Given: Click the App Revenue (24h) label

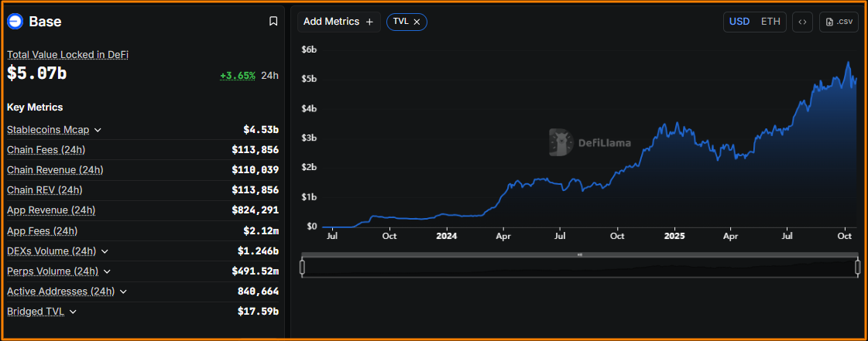Looking at the screenshot, I should tap(51, 210).
